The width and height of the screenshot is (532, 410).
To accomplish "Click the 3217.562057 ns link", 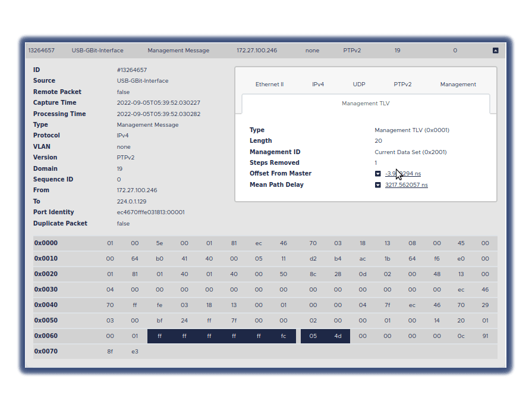I will point(407,185).
